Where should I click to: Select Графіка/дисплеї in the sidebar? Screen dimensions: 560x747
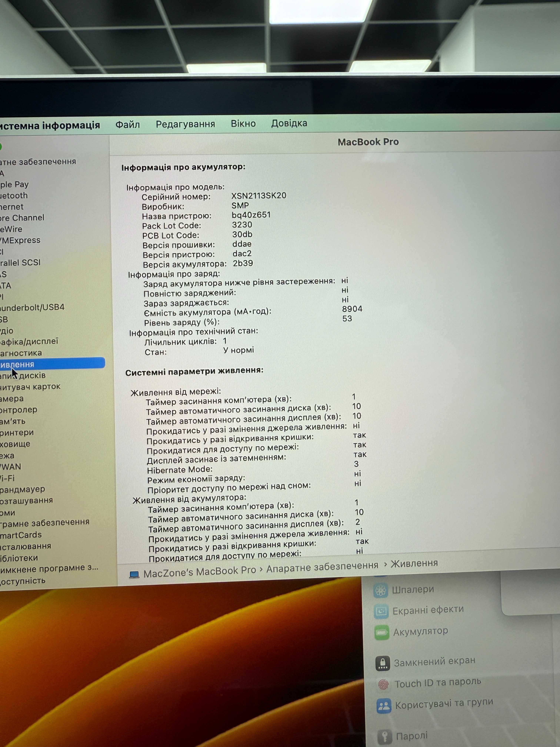click(29, 341)
